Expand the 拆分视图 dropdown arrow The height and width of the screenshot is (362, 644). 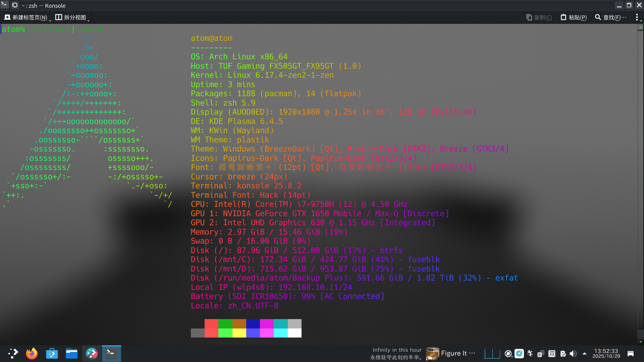[88, 21]
